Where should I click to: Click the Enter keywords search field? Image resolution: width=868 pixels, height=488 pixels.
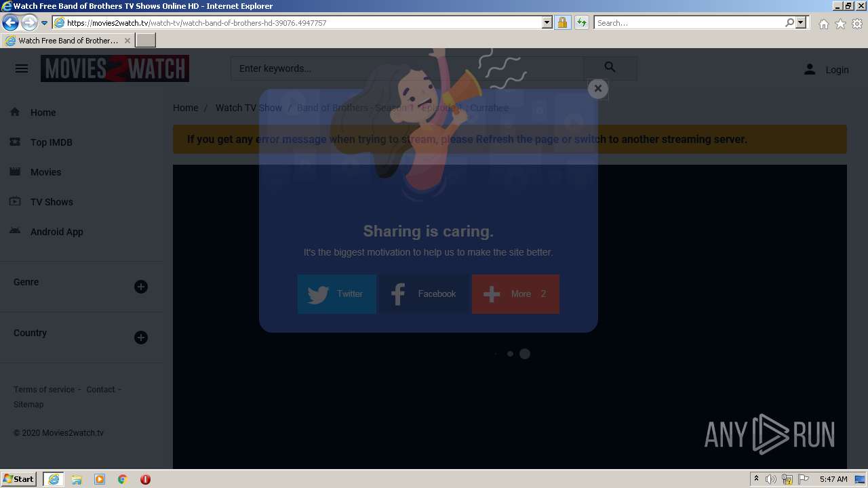click(x=407, y=68)
